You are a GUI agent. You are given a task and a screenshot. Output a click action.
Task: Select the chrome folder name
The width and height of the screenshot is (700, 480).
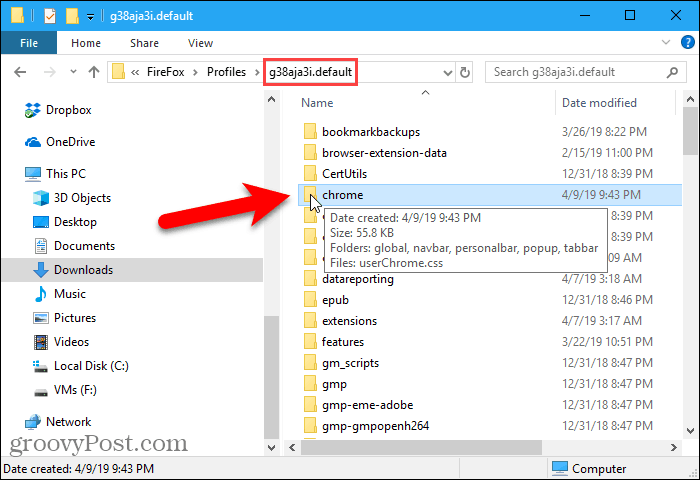342,195
